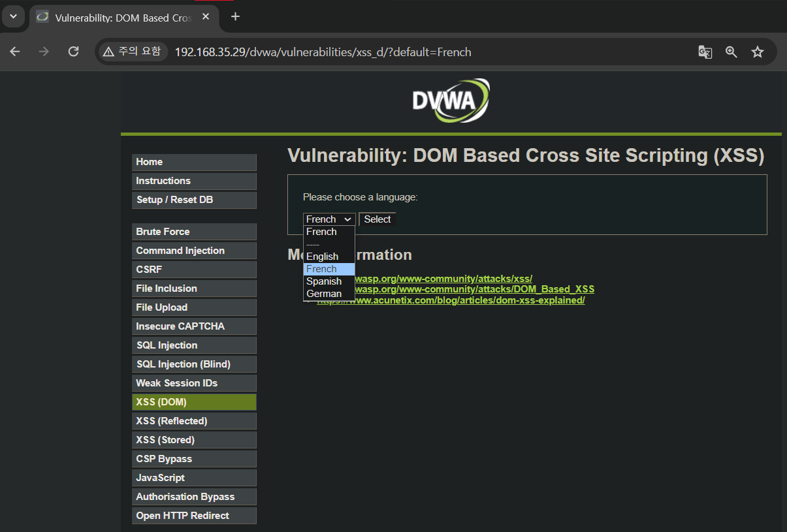
Task: Click the page heading Vulnerability: DOM Based
Action: pos(526,155)
